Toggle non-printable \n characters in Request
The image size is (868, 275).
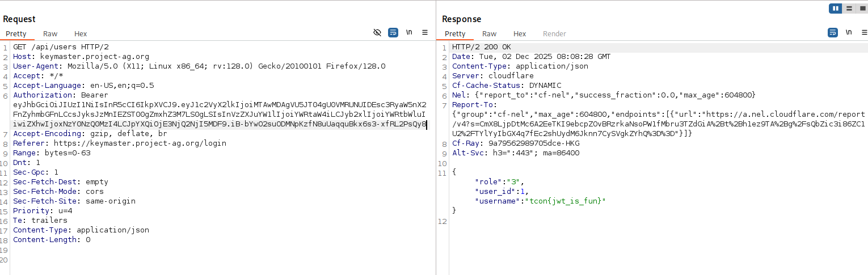(x=409, y=33)
